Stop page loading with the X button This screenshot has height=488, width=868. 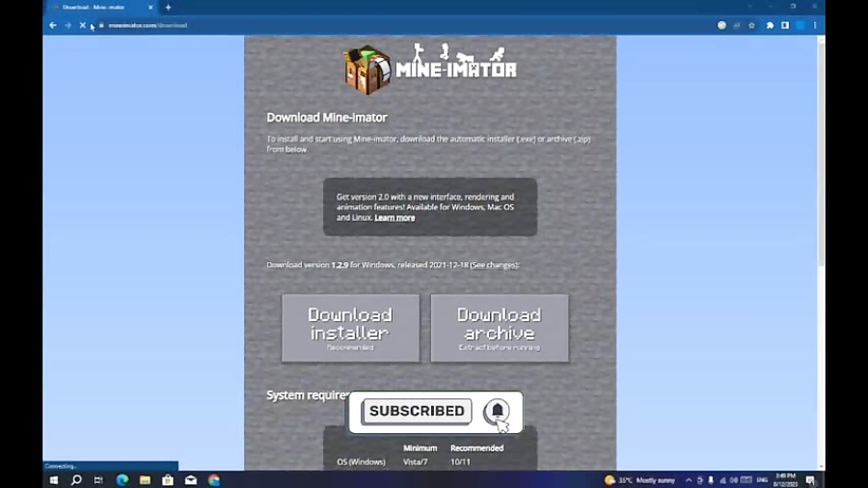click(x=83, y=25)
